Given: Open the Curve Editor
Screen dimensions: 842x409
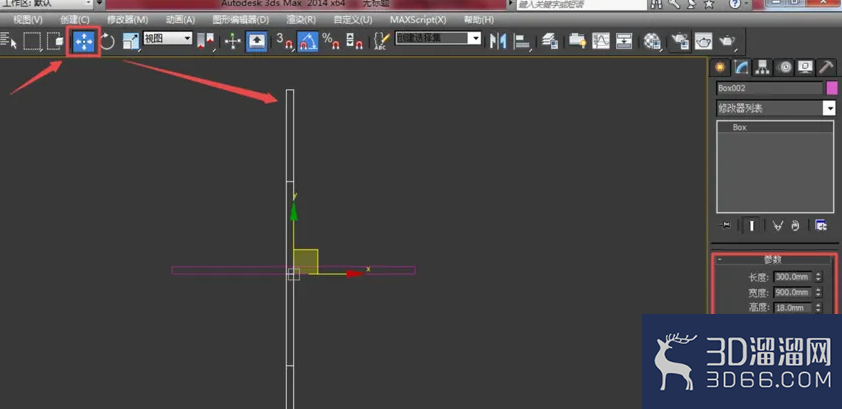Looking at the screenshot, I should coord(601,41).
